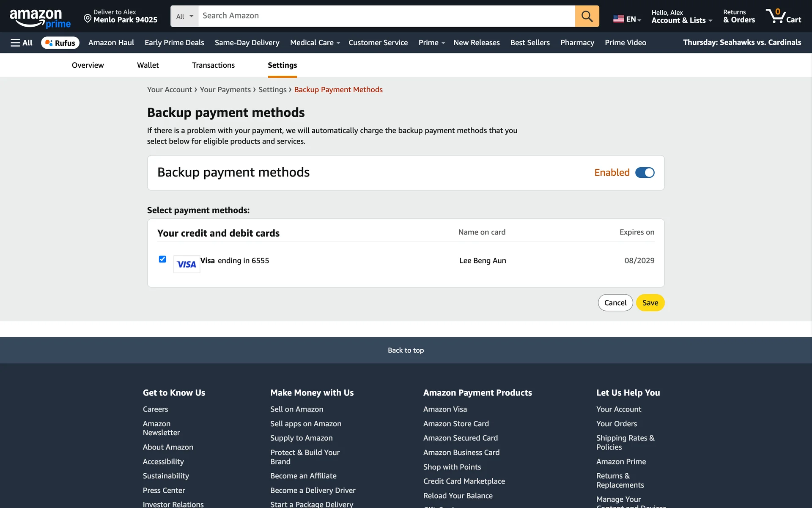Open the All hamburger menu
Viewport: 812px width, 508px height.
21,43
